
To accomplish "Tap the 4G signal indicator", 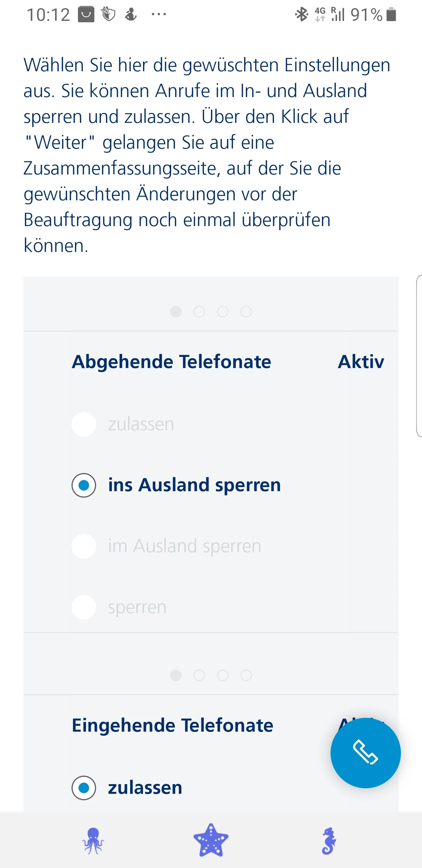I will point(320,14).
